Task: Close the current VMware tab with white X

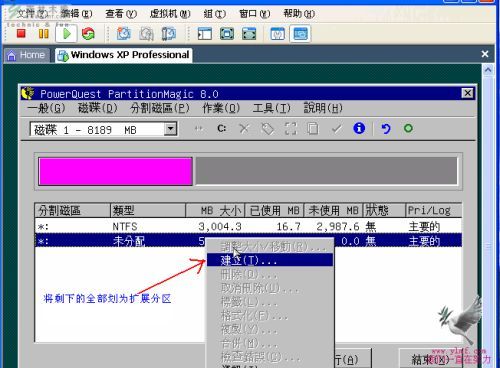Action: pos(485,54)
